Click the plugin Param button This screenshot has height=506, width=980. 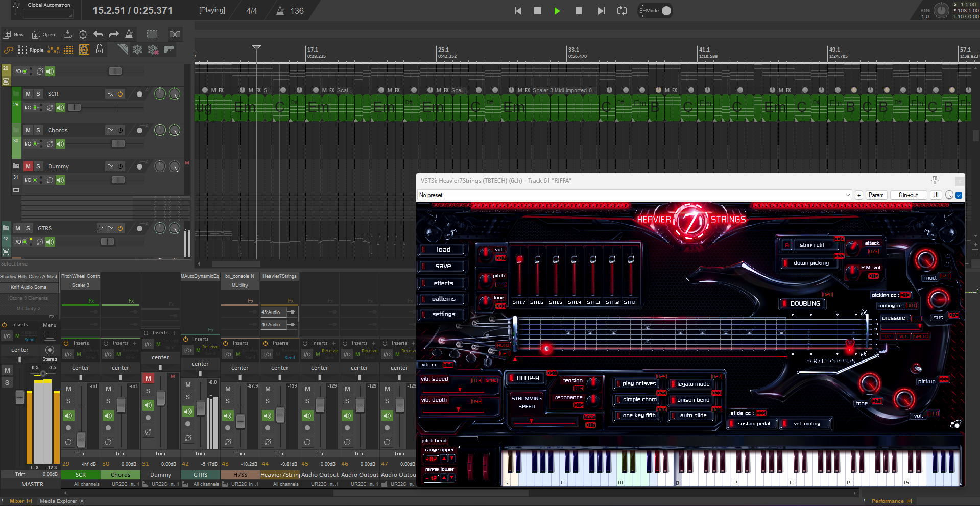point(876,195)
